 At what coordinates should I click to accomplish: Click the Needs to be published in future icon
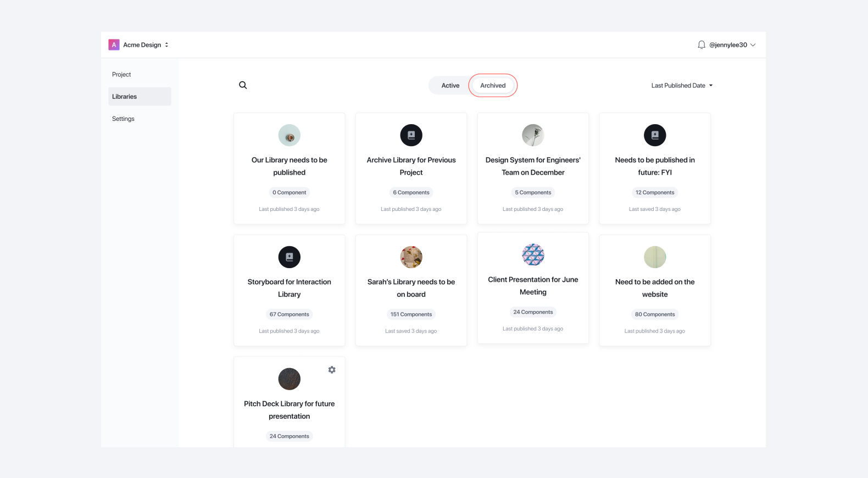[655, 135]
